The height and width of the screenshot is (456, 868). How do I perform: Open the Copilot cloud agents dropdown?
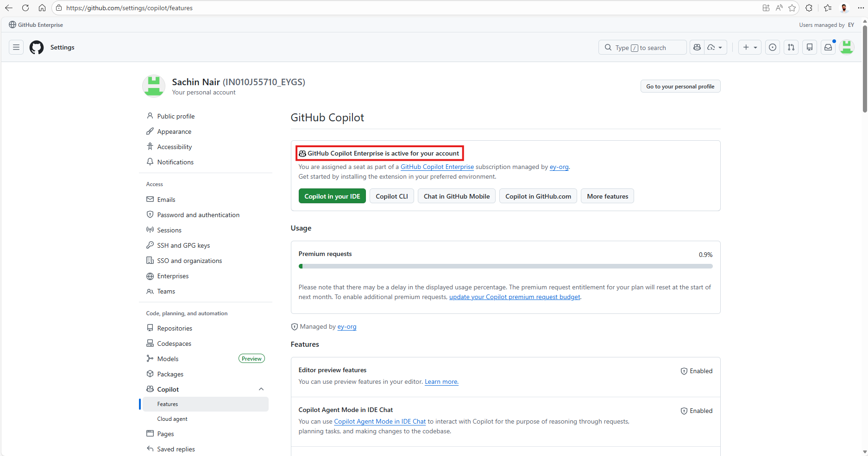(x=715, y=47)
